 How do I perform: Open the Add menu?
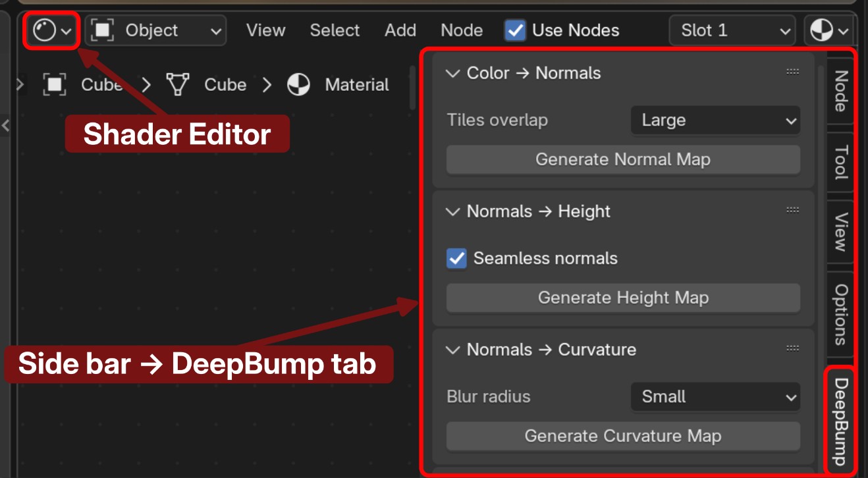coord(400,31)
